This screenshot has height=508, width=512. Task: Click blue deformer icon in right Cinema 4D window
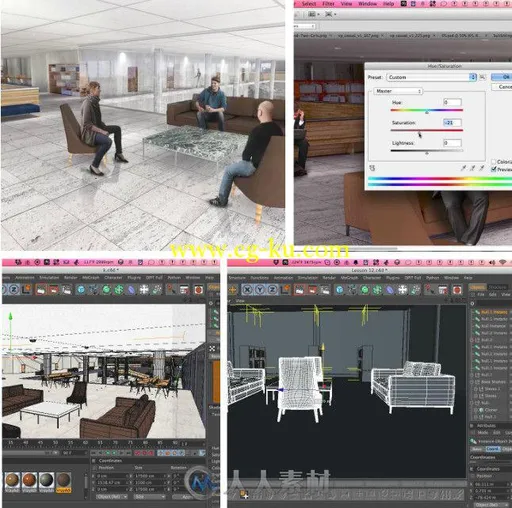pos(390,290)
